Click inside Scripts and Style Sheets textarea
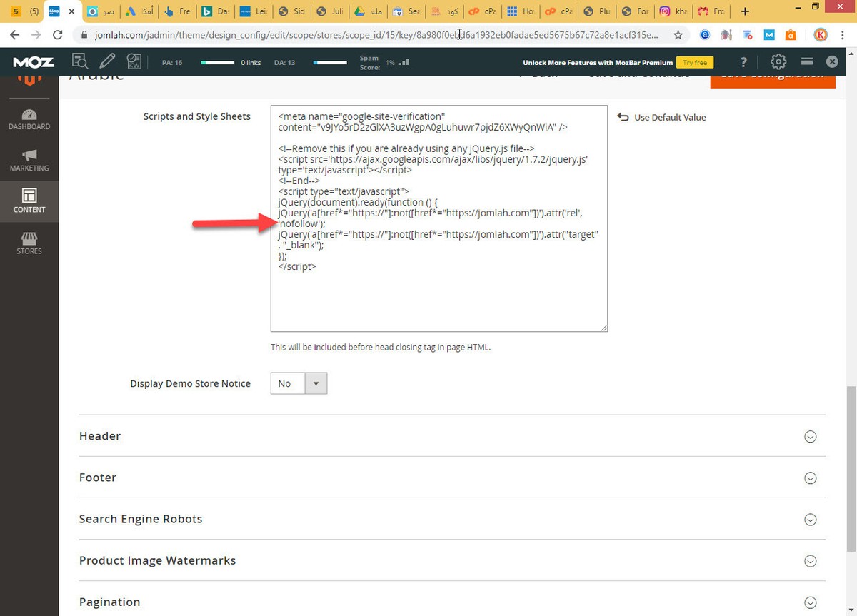The height and width of the screenshot is (616, 857). (x=438, y=218)
